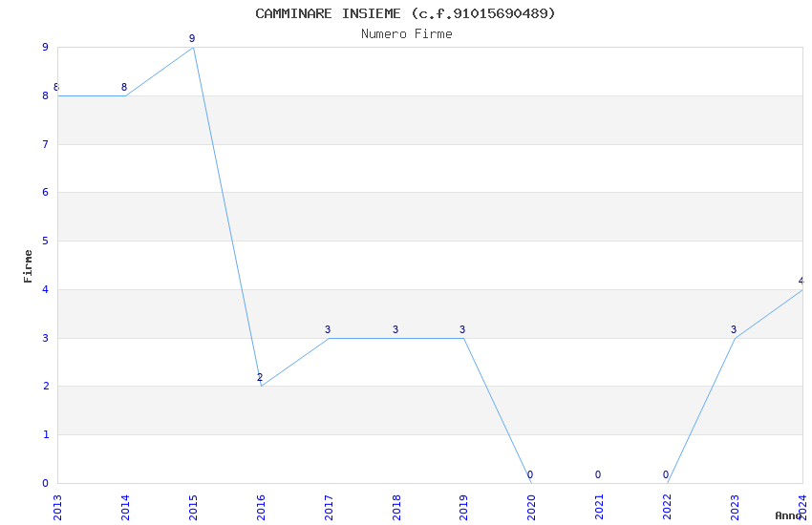812x525 pixels.
Task: Click the data label 3 above 2019
Action: pyautogui.click(x=462, y=329)
